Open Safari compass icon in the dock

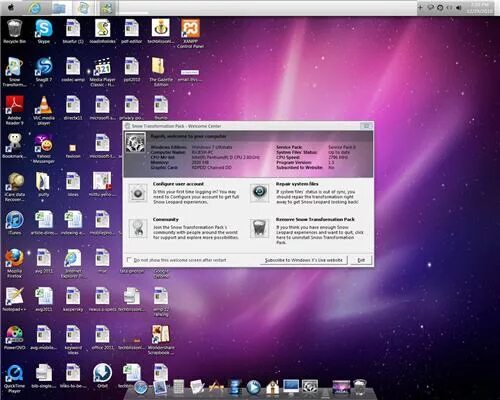click(x=141, y=388)
